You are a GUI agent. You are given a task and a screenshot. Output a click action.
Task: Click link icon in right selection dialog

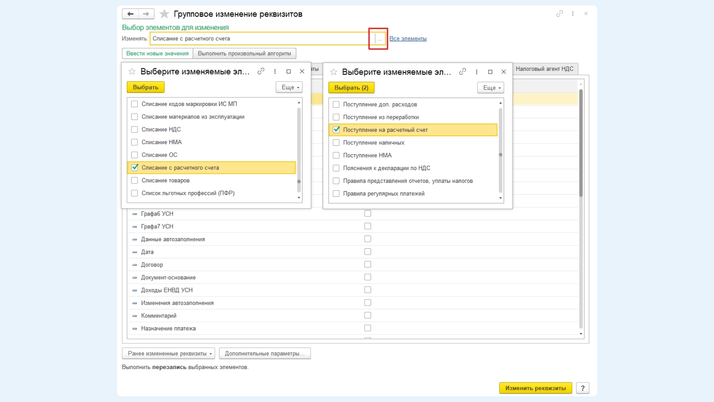coord(462,72)
